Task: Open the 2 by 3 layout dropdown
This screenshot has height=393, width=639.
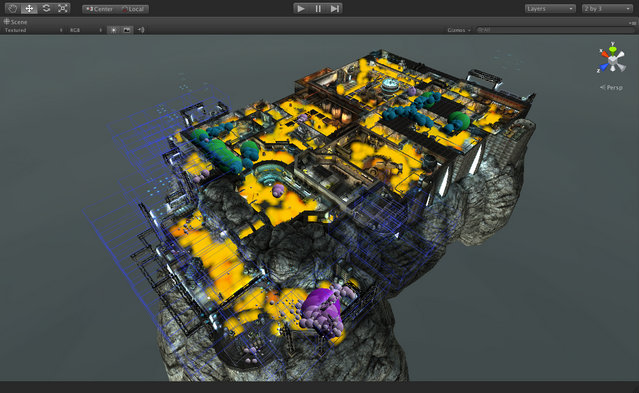Action: (x=607, y=9)
